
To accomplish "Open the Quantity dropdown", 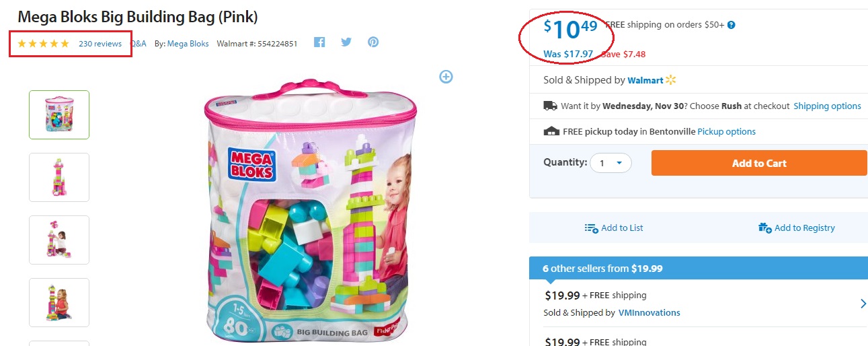I will tap(610, 163).
